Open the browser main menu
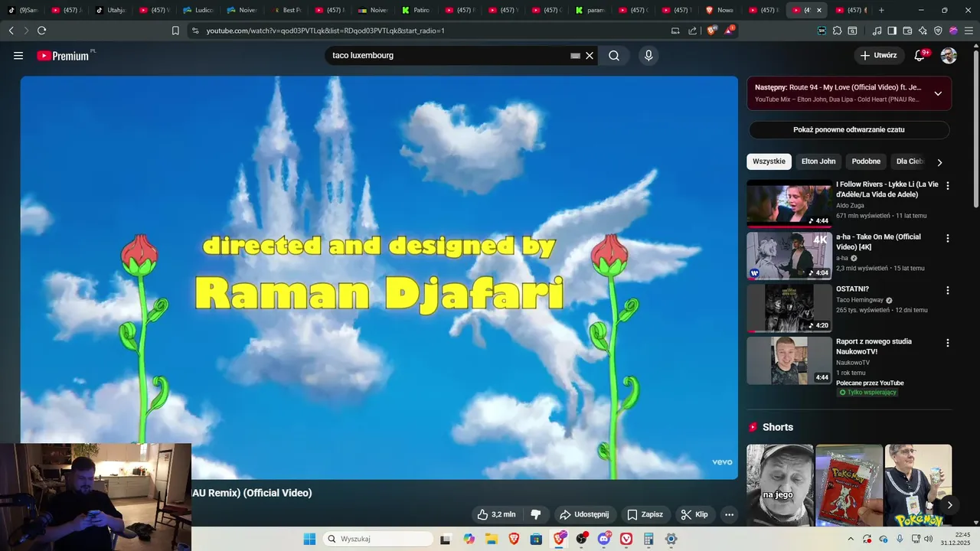This screenshot has height=551, width=980. 969,31
